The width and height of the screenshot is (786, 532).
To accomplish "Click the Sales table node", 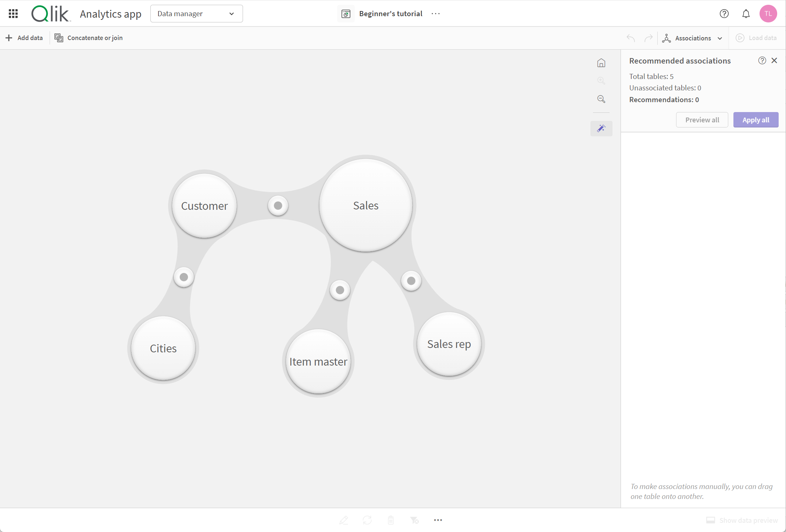I will click(364, 205).
